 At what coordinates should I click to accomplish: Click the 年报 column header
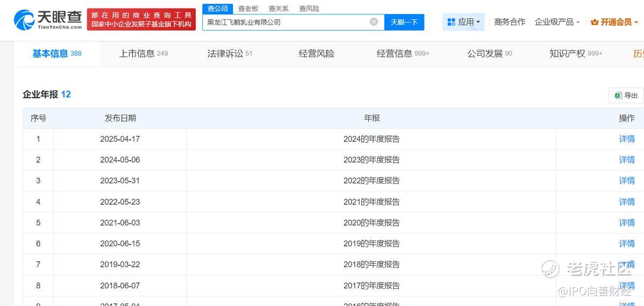pos(372,118)
